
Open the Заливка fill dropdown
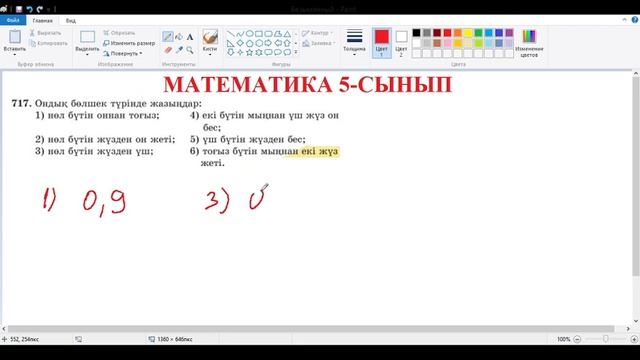pos(319,43)
